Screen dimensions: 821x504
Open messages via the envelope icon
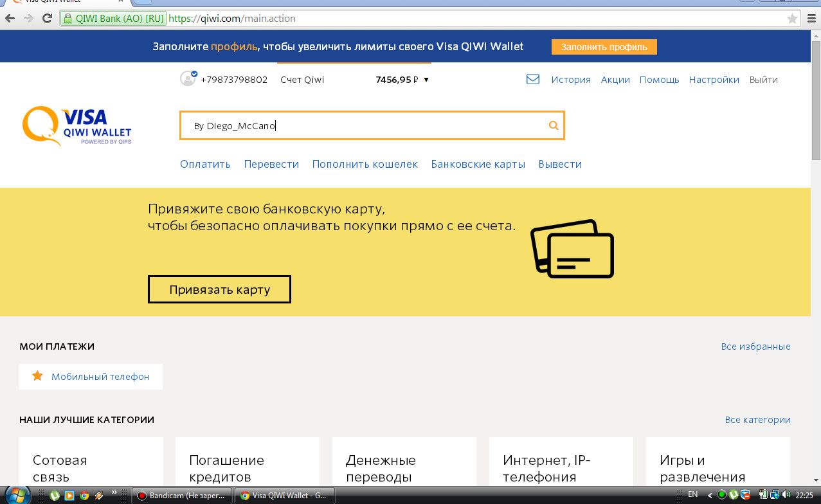click(x=533, y=80)
